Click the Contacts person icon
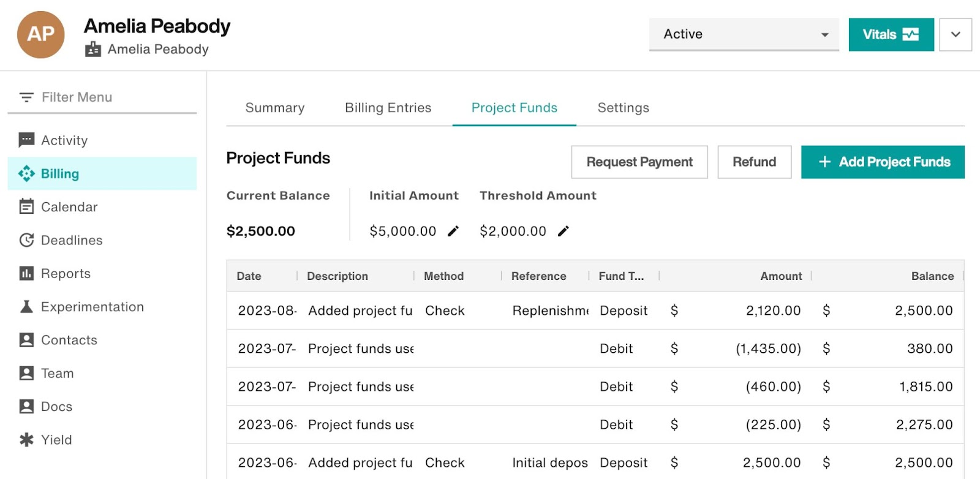The height and width of the screenshot is (479, 980). pos(26,340)
